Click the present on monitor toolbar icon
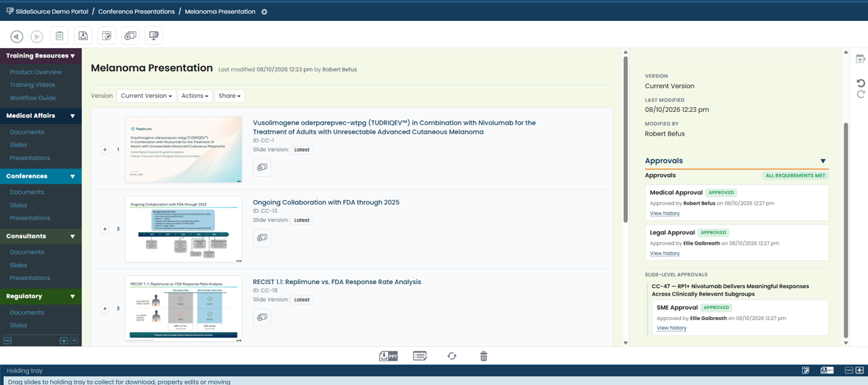Viewport: 868px width, 385px height. [155, 36]
